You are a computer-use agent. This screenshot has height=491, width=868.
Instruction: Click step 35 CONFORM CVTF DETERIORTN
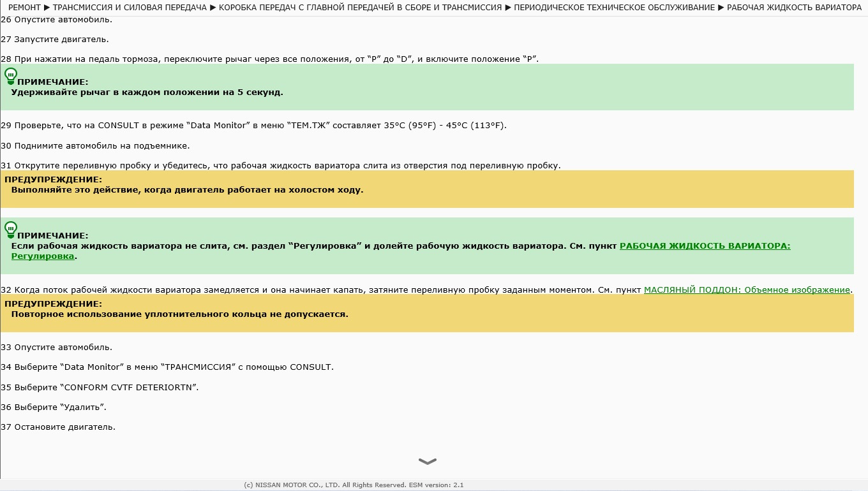[100, 388]
